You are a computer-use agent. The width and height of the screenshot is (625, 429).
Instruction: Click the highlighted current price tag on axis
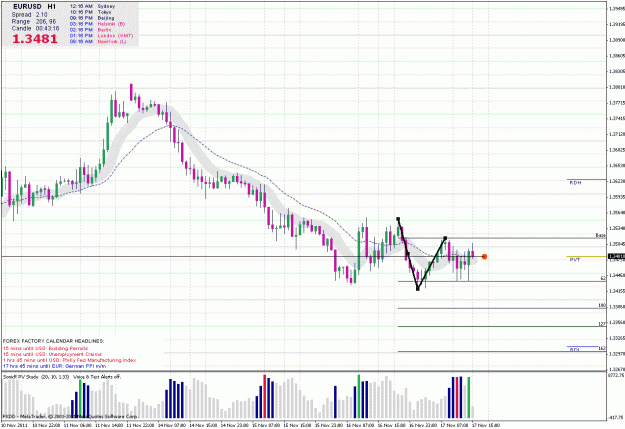(616, 256)
